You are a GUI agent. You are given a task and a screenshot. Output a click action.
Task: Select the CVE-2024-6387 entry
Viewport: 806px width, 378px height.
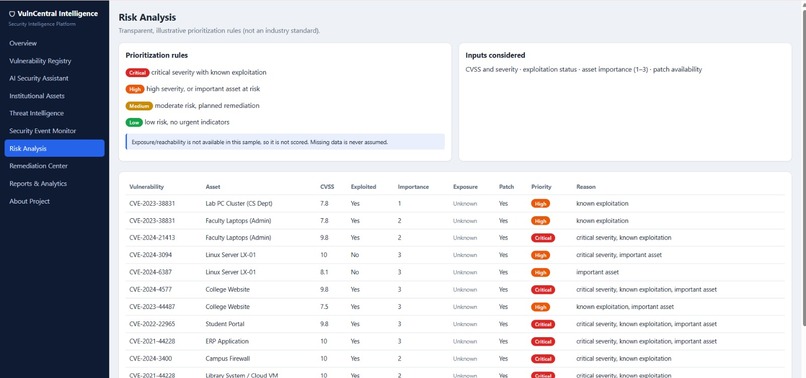point(150,272)
